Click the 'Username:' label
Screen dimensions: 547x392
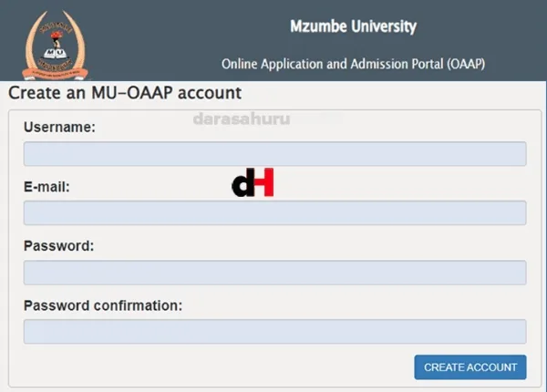59,127
